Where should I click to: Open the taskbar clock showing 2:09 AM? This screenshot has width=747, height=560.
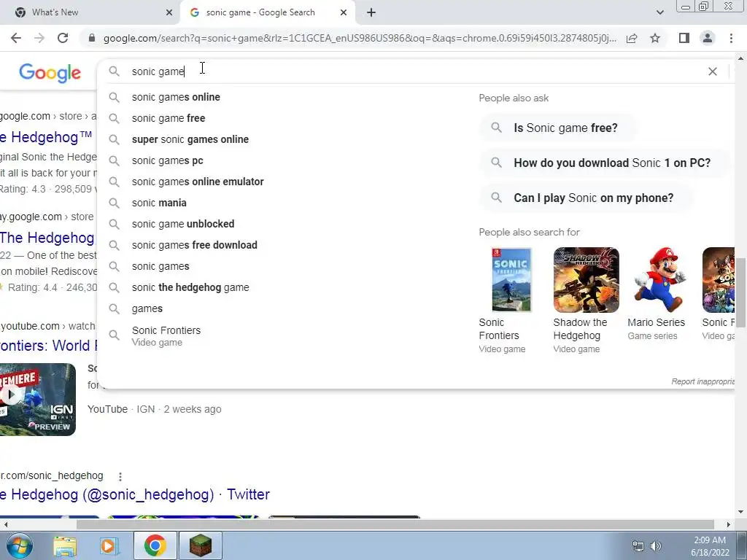pos(710,546)
